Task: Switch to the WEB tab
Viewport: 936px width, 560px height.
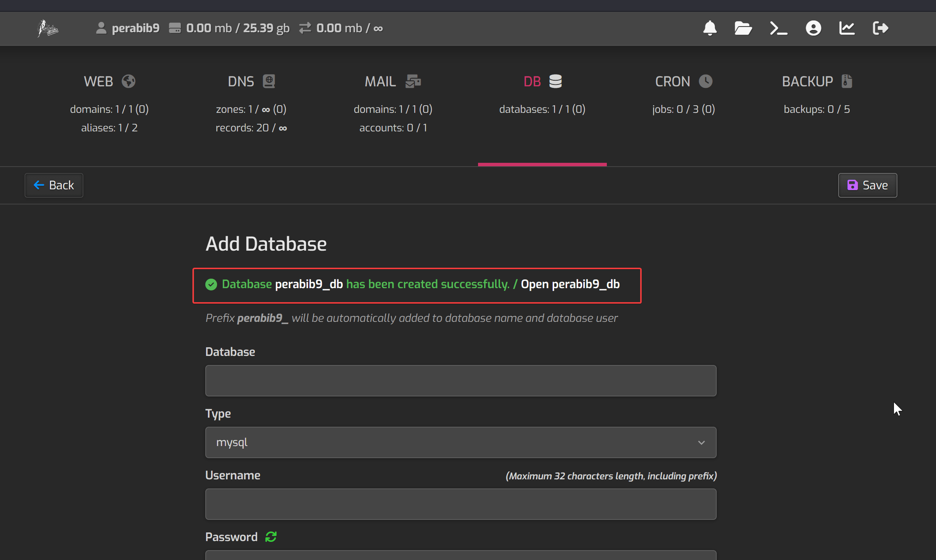Action: pos(109,81)
